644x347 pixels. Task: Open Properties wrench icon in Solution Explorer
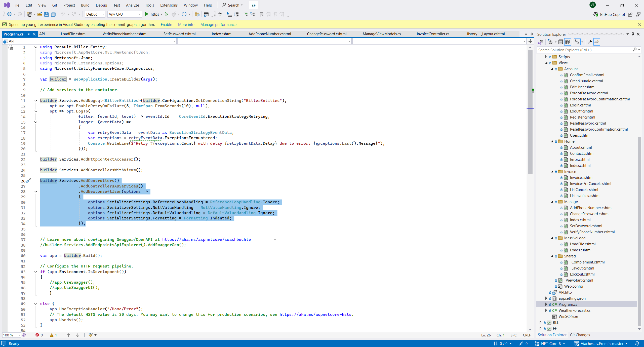(590, 42)
